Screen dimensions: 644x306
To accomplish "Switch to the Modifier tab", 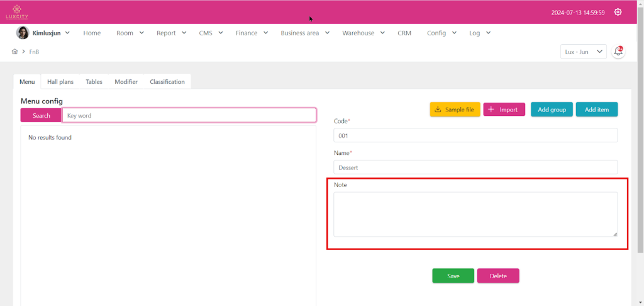I will [x=126, y=82].
